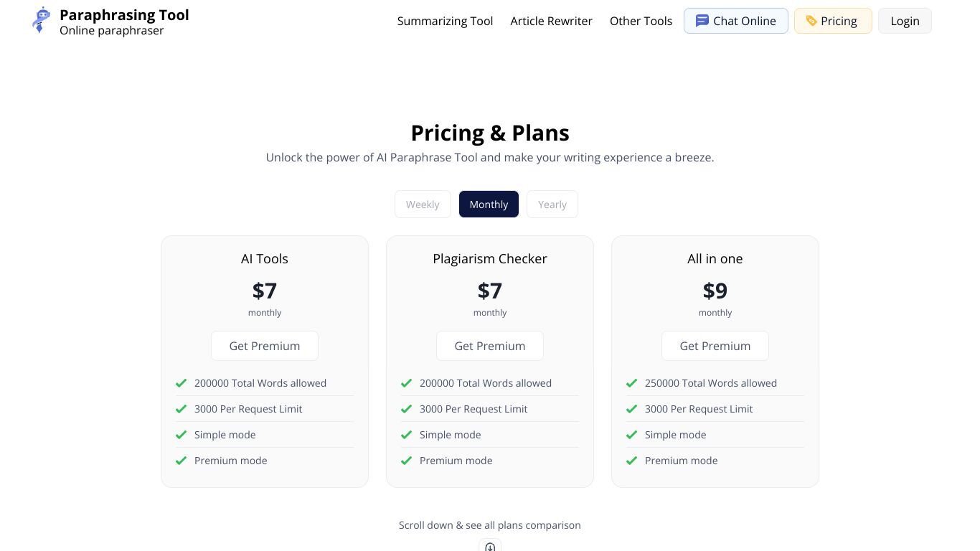Open the Other Tools menu
This screenshot has height=551, width=980.
[641, 21]
